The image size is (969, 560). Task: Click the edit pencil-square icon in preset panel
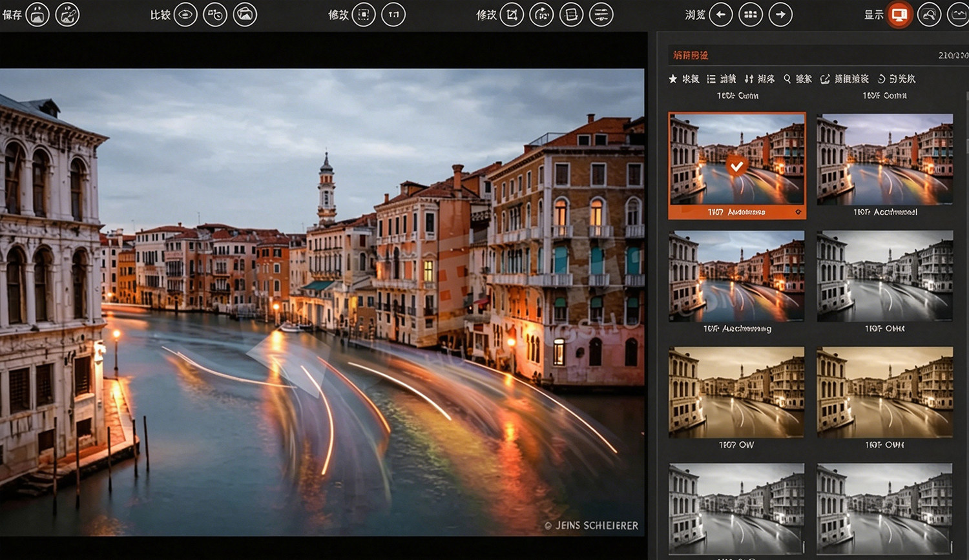click(x=825, y=79)
